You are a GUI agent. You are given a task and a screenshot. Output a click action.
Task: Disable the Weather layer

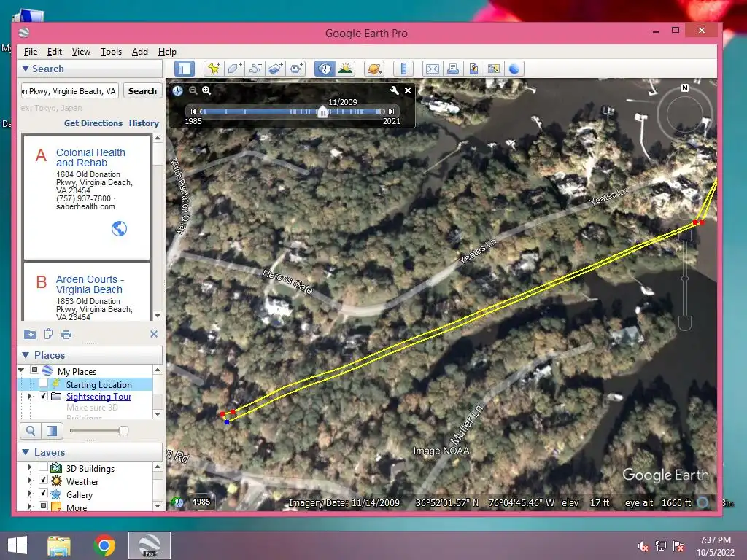[43, 480]
